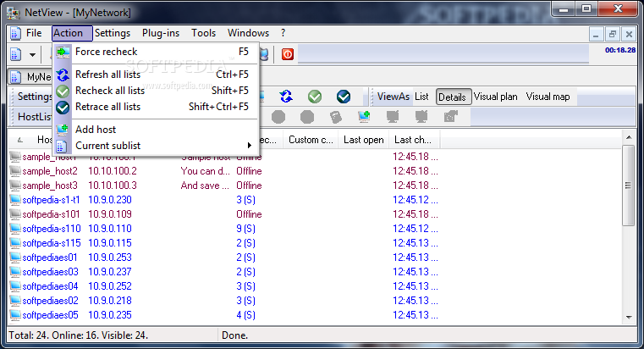Open the Tools menu
The height and width of the screenshot is (349, 644).
[x=203, y=33]
